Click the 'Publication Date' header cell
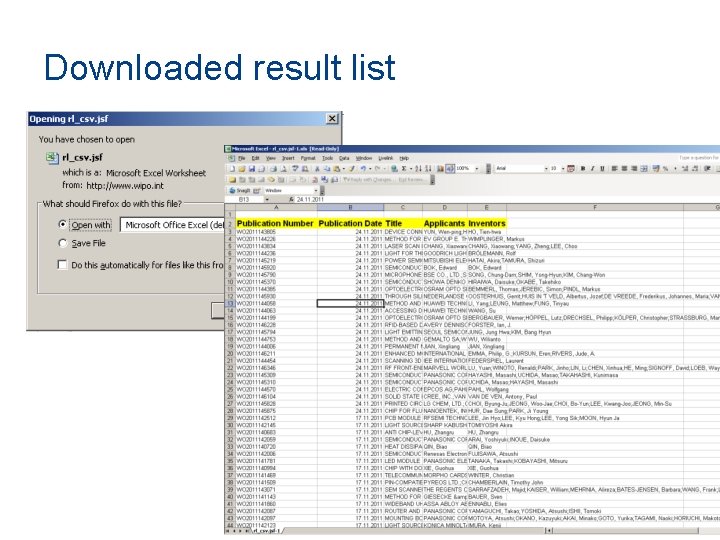This screenshot has height=540, width=720. [350, 223]
